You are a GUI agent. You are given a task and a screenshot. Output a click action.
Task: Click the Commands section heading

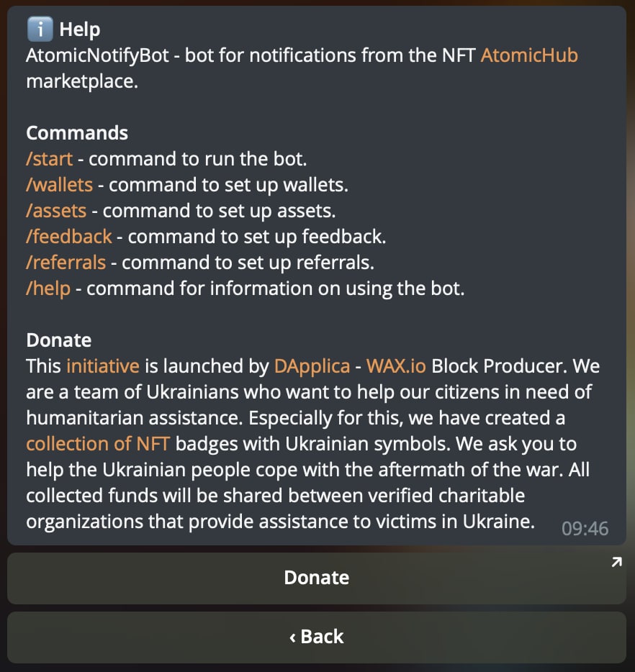click(x=77, y=133)
